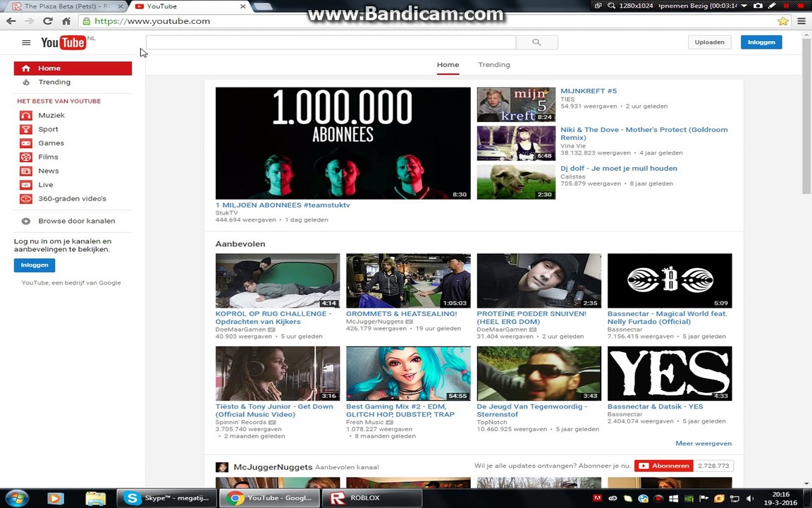
Task: Open Browse door kanalen
Action: [76, 221]
